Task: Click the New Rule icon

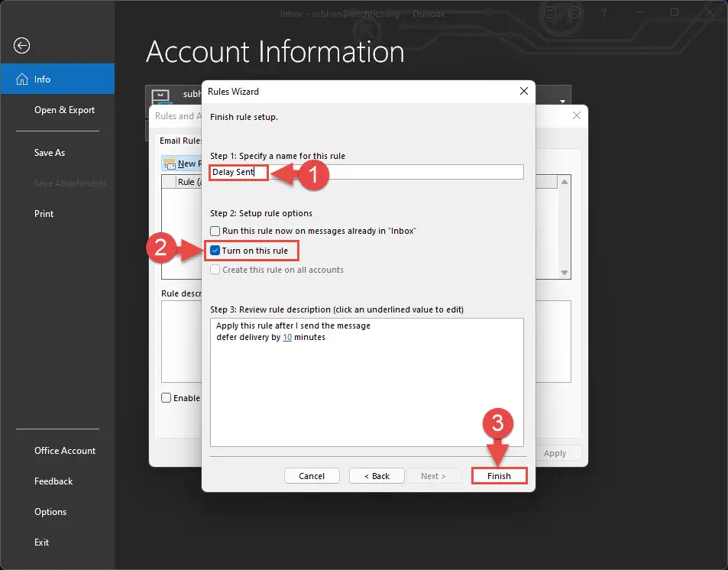Action: pos(170,164)
